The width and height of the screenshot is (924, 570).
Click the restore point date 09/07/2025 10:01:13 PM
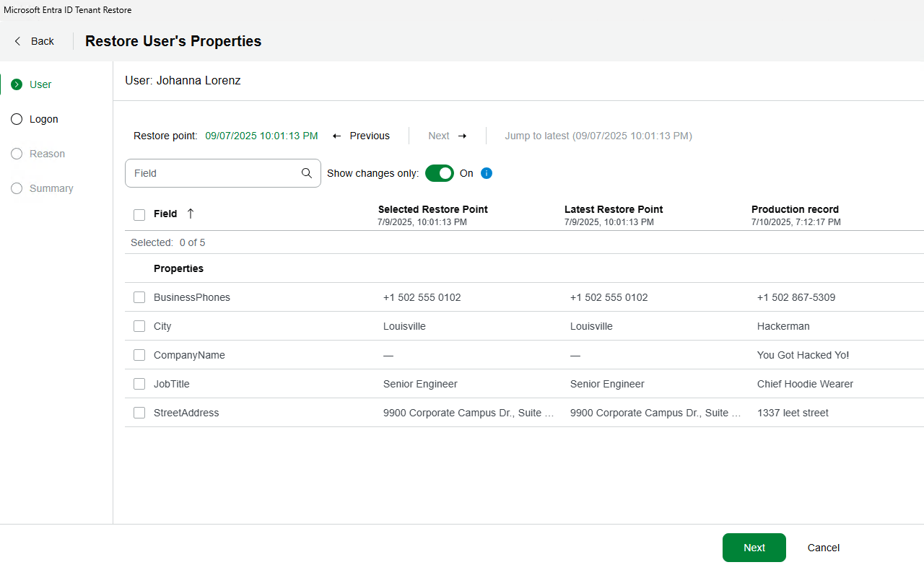pos(261,136)
